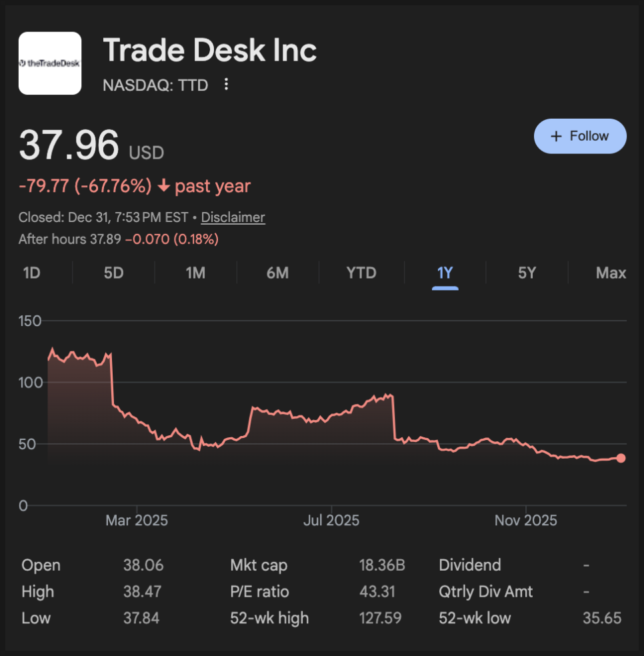This screenshot has width=644, height=656.
Task: Open the three-dot more options menu
Action: coord(227,85)
